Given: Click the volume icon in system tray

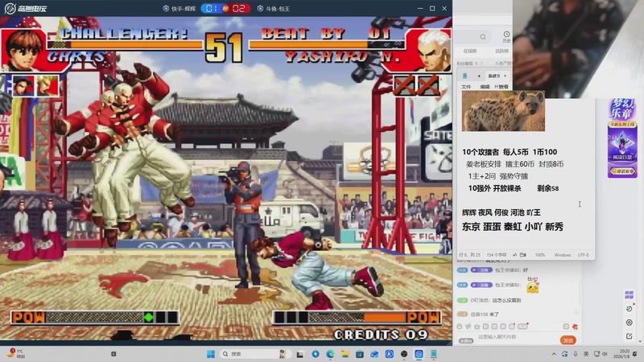Looking at the screenshot, I should point(606,354).
